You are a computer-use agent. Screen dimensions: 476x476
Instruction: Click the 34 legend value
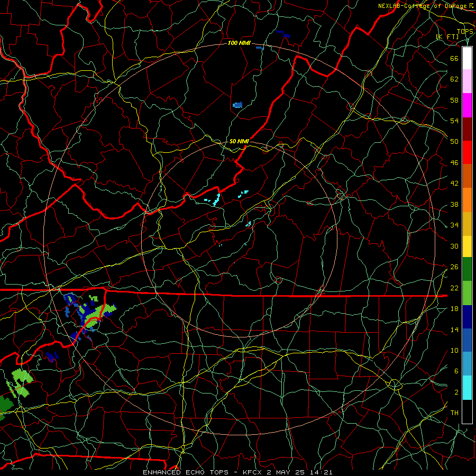[x=454, y=225]
